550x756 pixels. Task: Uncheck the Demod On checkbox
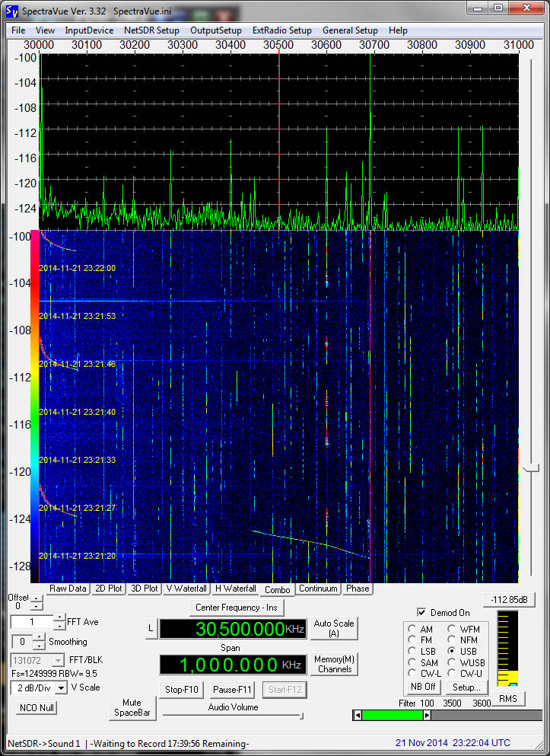(x=421, y=612)
